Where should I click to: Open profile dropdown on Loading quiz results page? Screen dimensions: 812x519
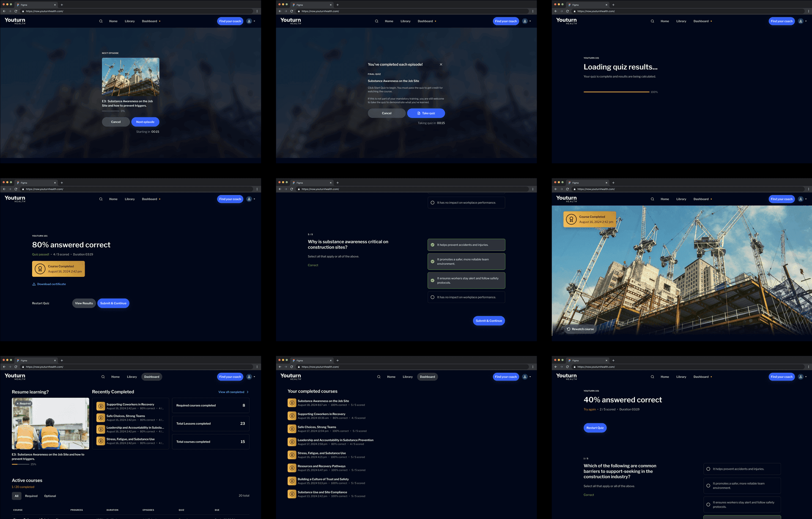point(801,21)
